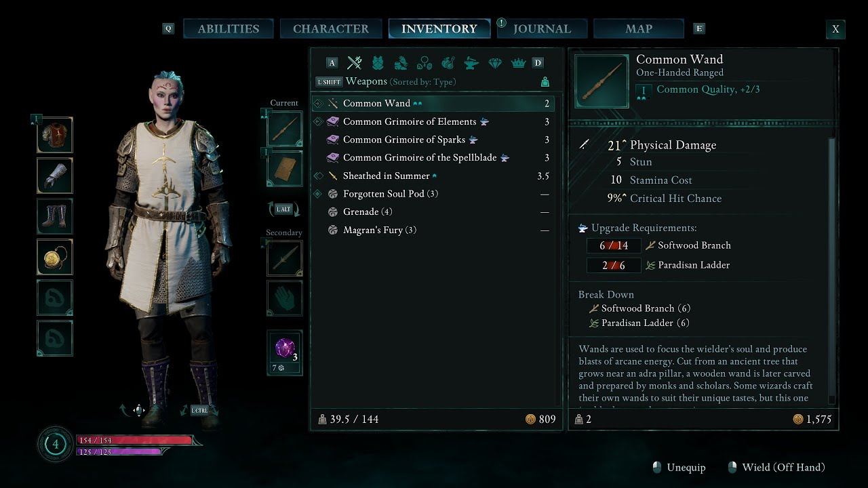Open the anvil crafting materials category
Screen dimensions: 868x488
pos(471,63)
